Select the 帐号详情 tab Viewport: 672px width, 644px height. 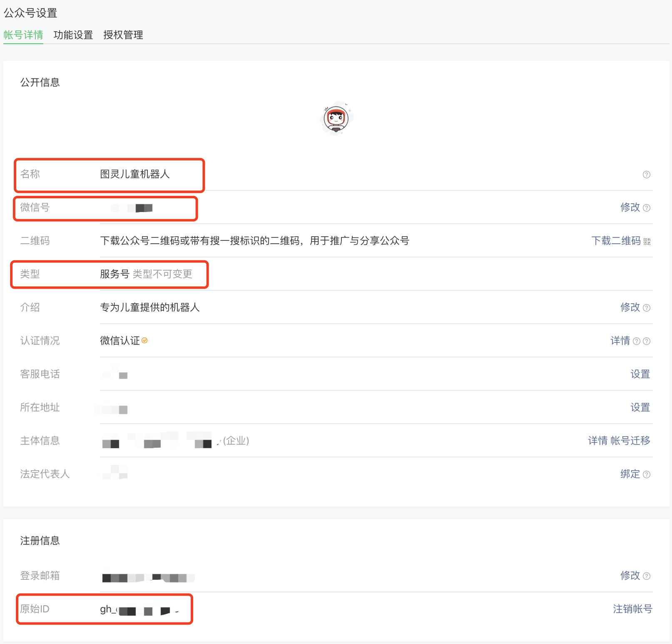23,35
